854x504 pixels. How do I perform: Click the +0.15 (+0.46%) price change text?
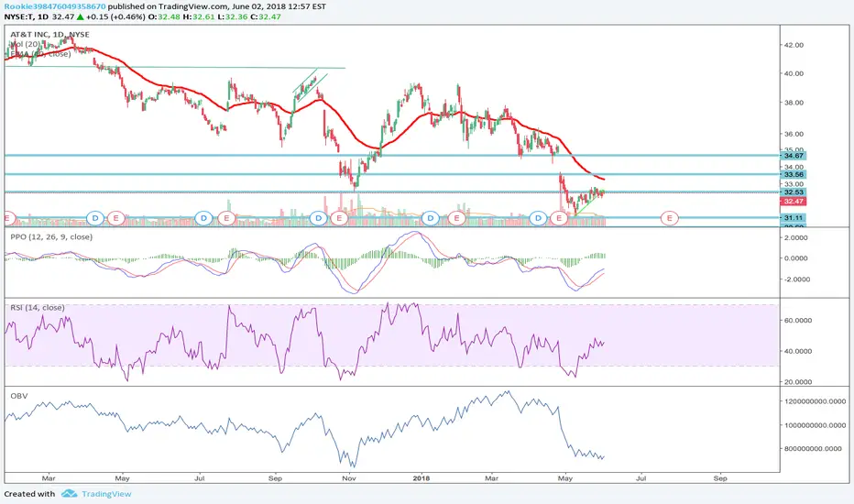(116, 16)
